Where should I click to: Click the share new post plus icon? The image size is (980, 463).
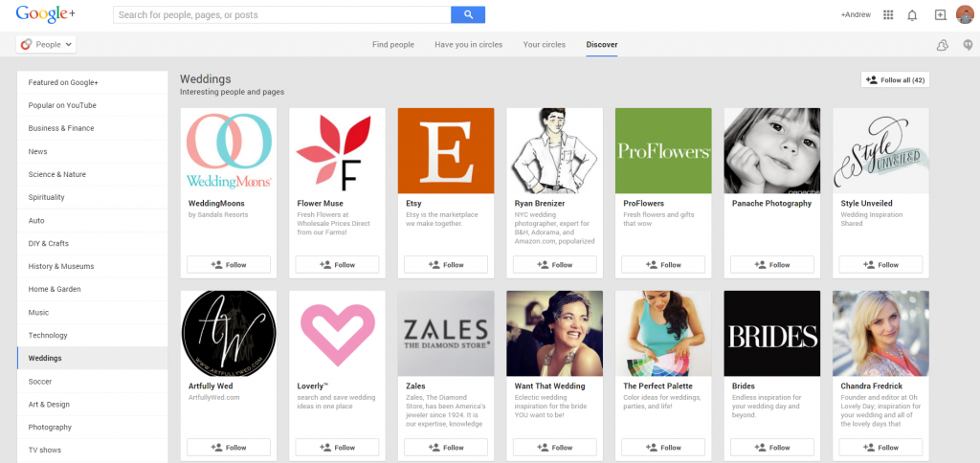point(940,15)
